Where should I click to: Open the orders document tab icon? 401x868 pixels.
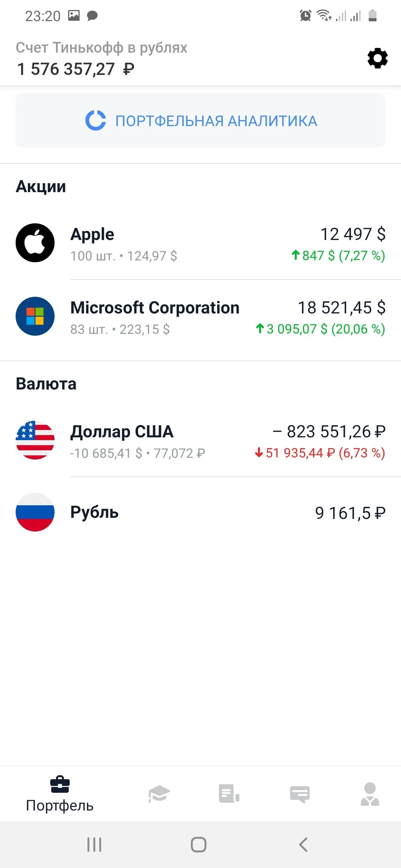(229, 793)
